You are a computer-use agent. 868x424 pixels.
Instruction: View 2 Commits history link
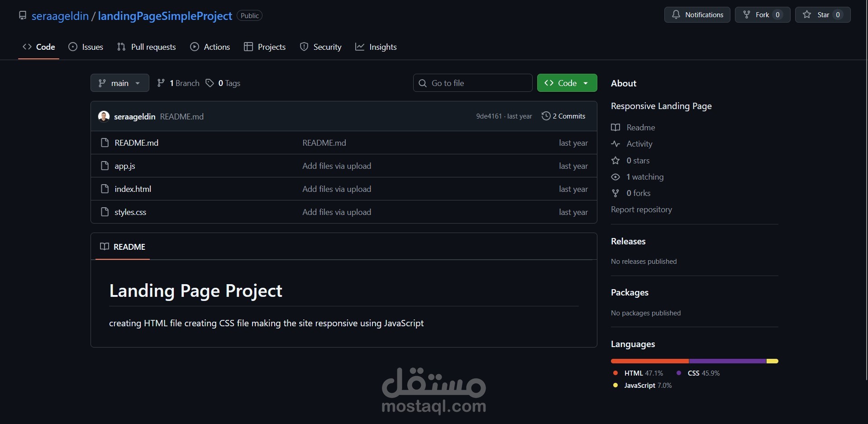coord(563,116)
